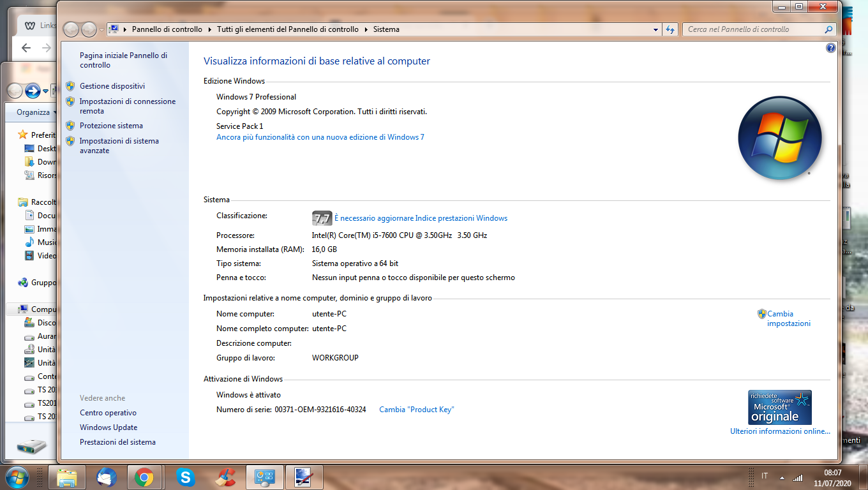Click the blue forward arrow in Explorer window

33,91
